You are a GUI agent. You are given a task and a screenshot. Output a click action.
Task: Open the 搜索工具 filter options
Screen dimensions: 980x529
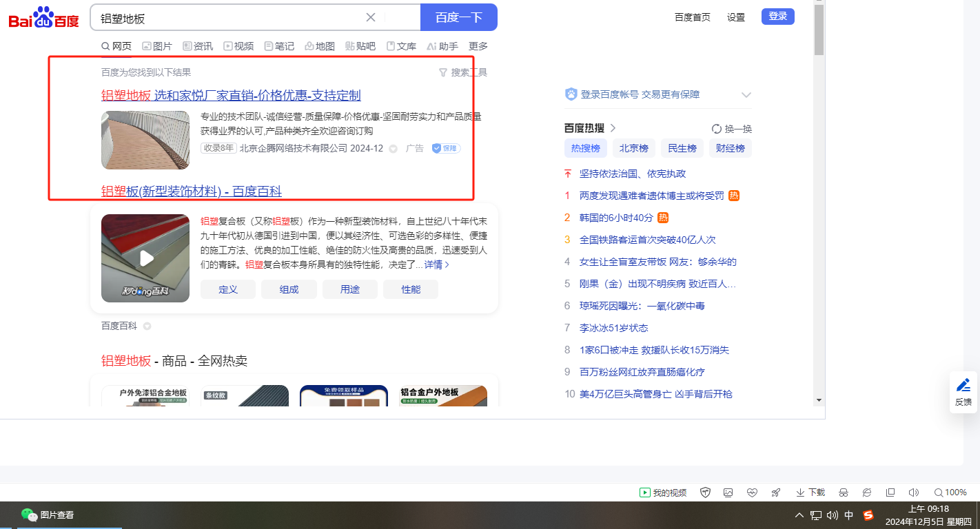pyautogui.click(x=463, y=72)
